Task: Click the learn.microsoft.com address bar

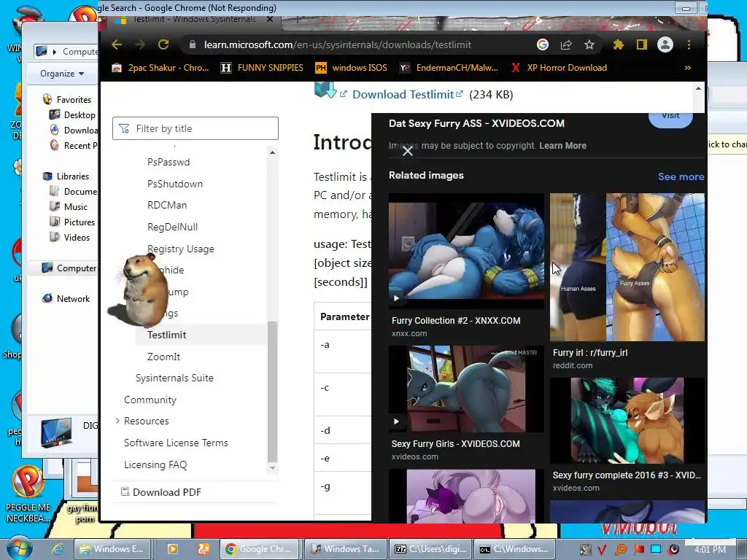Action: click(x=337, y=44)
